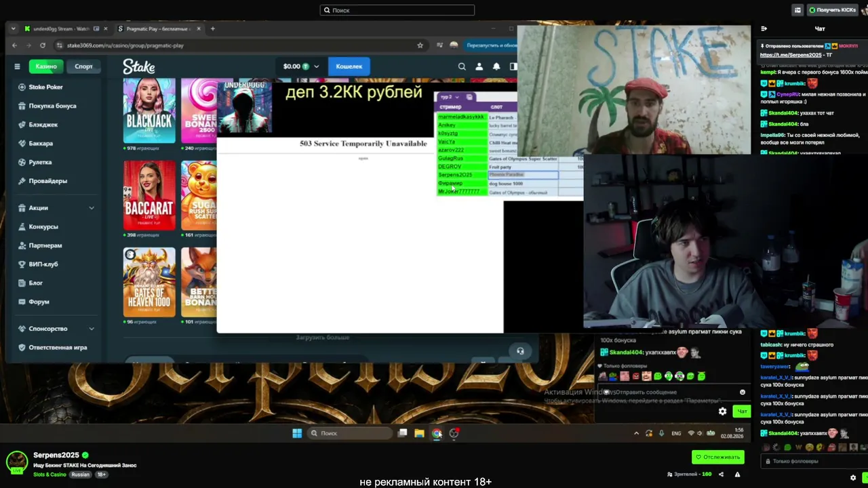
Task: Open Ответственная игра in the sidebar
Action: (52, 348)
